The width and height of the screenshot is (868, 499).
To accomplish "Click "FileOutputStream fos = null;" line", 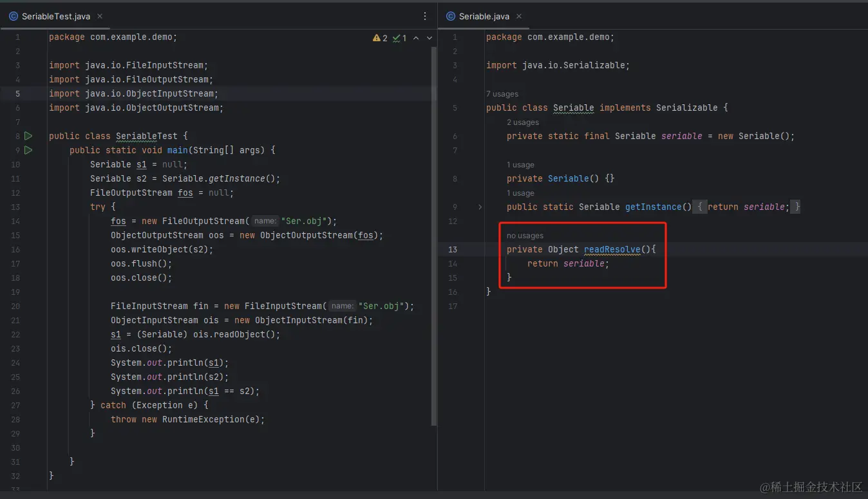I will coord(162,193).
